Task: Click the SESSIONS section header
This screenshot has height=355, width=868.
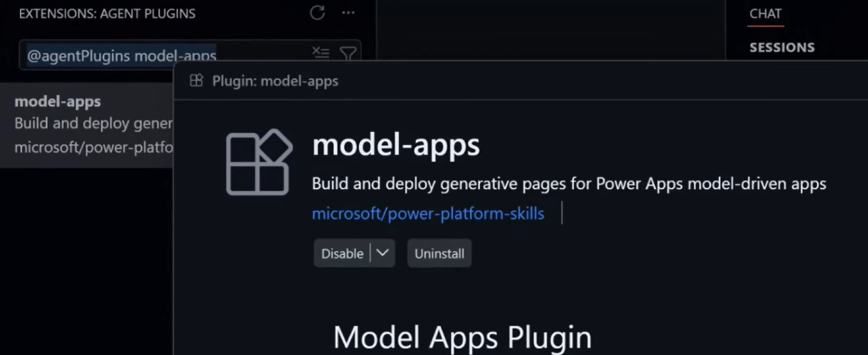Action: (x=782, y=48)
